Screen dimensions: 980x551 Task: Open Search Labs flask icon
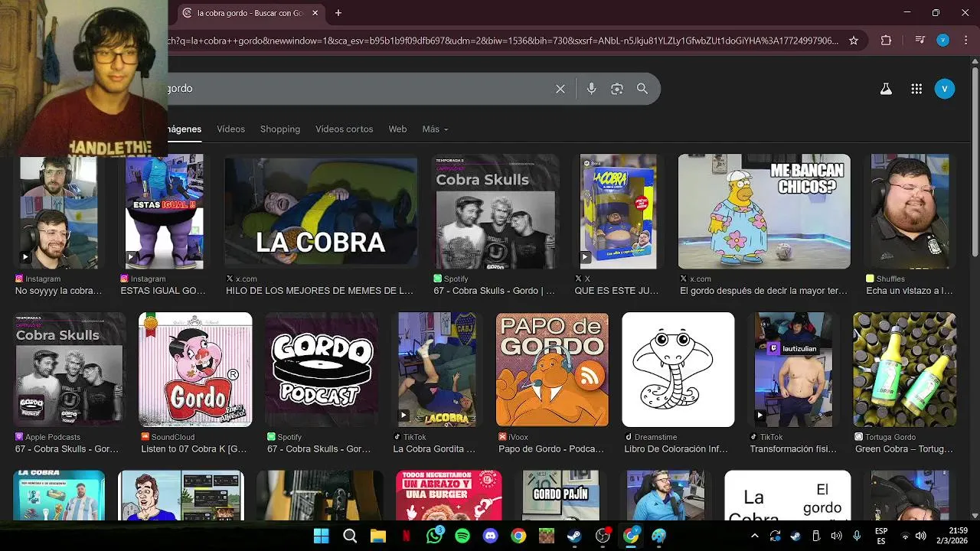[886, 89]
